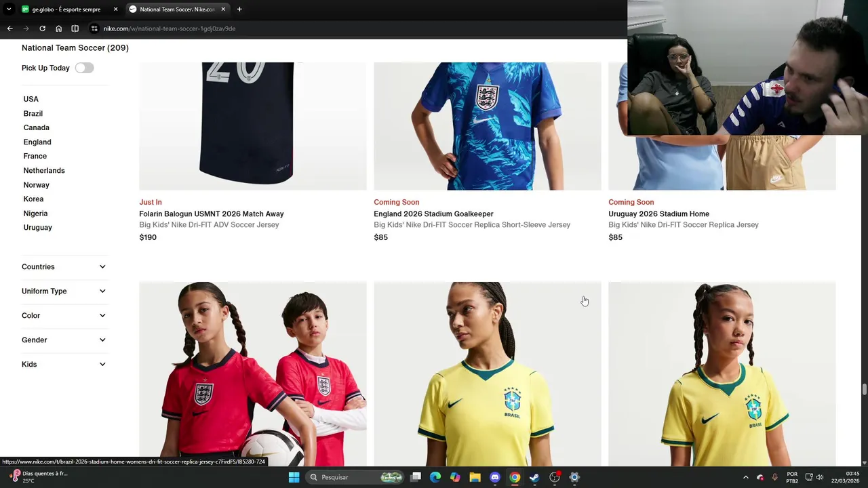Open the browser home page

(x=58, y=28)
